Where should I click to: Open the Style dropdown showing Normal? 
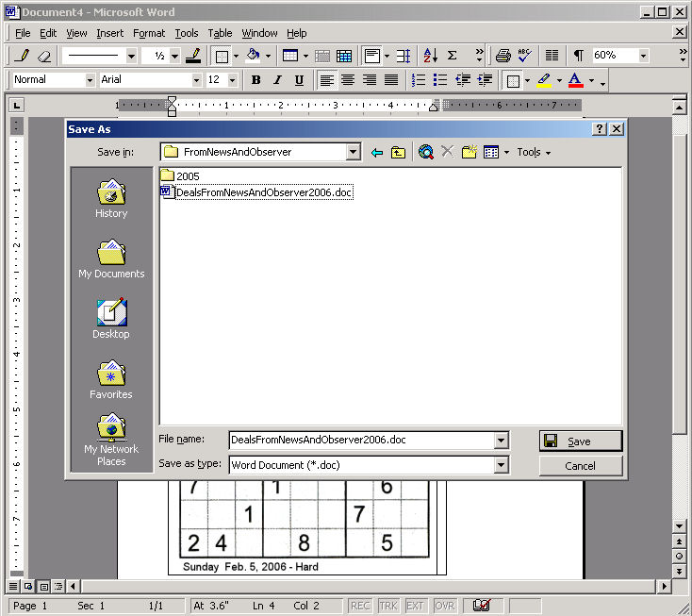click(90, 80)
